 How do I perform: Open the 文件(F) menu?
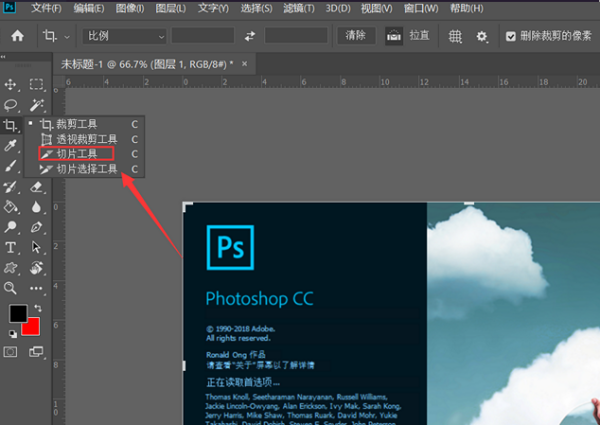(x=46, y=8)
